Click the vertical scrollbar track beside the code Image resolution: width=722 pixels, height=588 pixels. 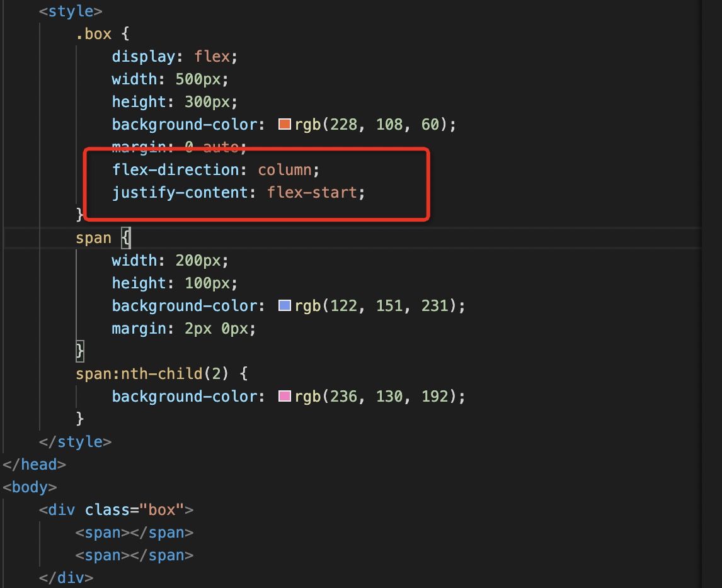(711, 294)
